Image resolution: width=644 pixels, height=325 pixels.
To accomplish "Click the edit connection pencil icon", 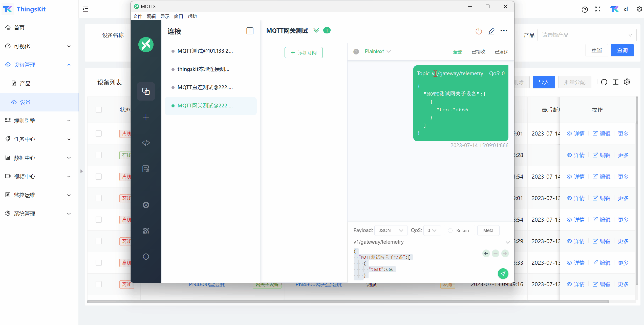I will click(x=491, y=31).
